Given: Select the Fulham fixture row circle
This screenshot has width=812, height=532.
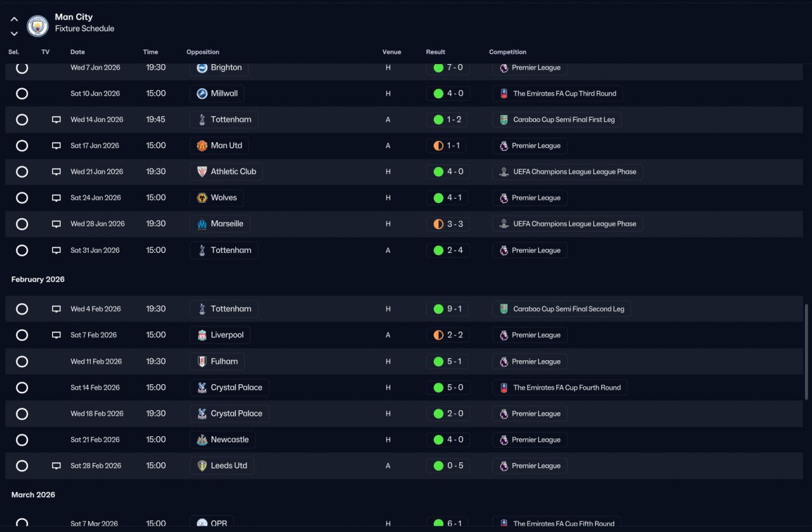Looking at the screenshot, I should tap(22, 361).
